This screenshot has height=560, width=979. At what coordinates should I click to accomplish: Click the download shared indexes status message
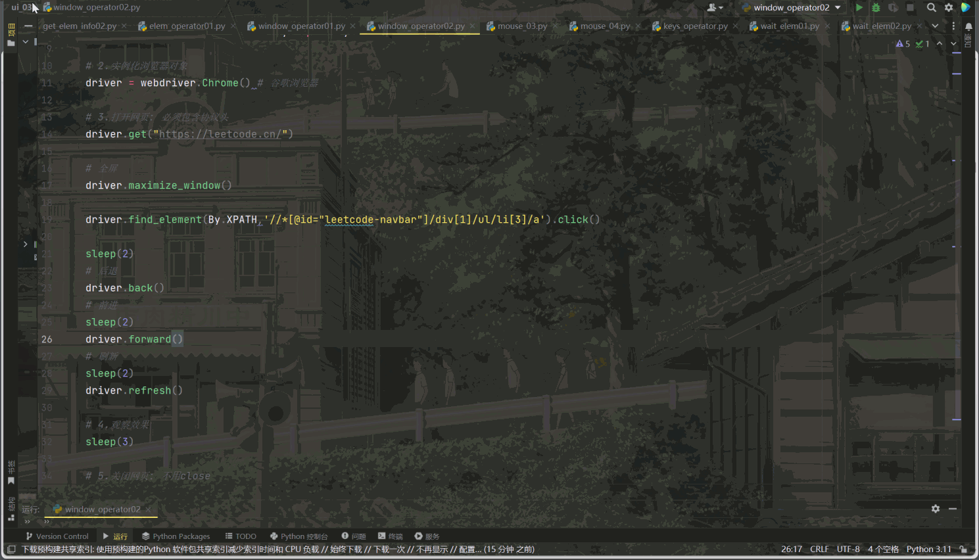click(278, 549)
